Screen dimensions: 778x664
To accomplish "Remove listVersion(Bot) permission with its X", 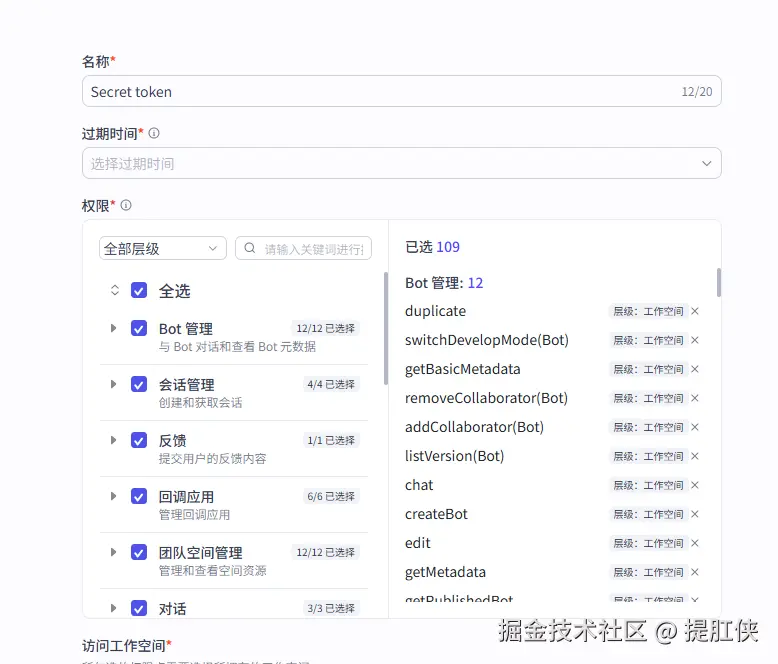I will 695,456.
